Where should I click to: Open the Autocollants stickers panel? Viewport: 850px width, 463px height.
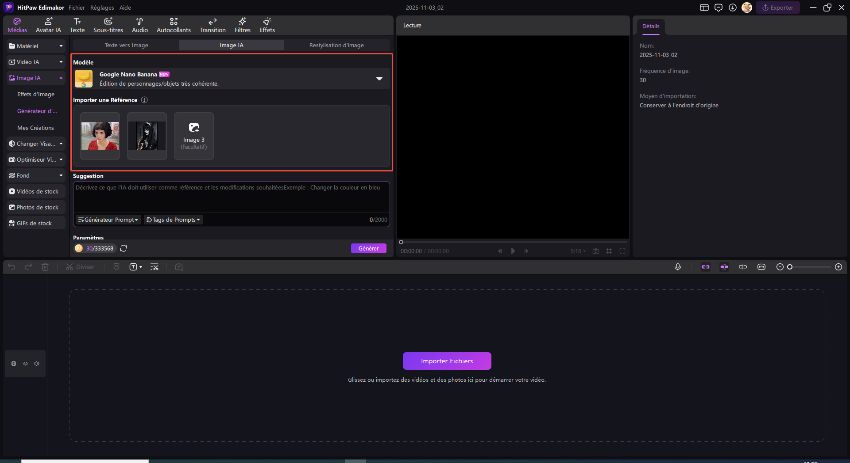click(x=173, y=24)
